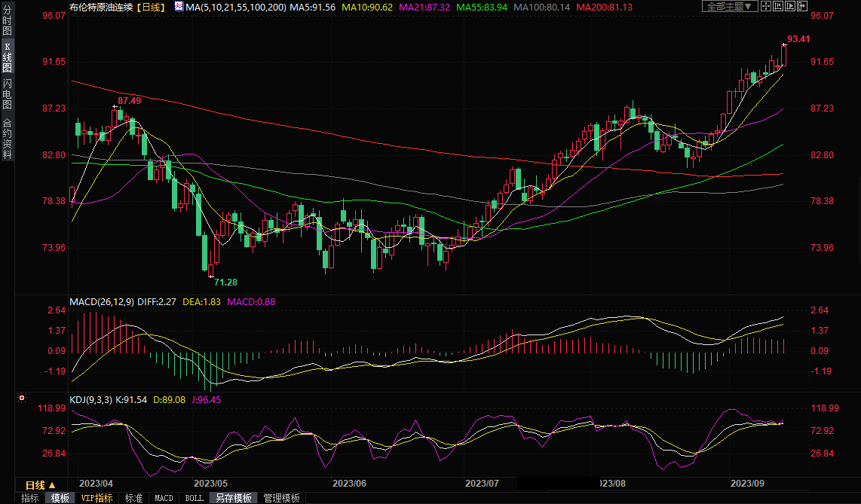This screenshot has width=861, height=504.
Task: Click the crosshair cursor icon in top toolbar
Action: (x=766, y=6)
